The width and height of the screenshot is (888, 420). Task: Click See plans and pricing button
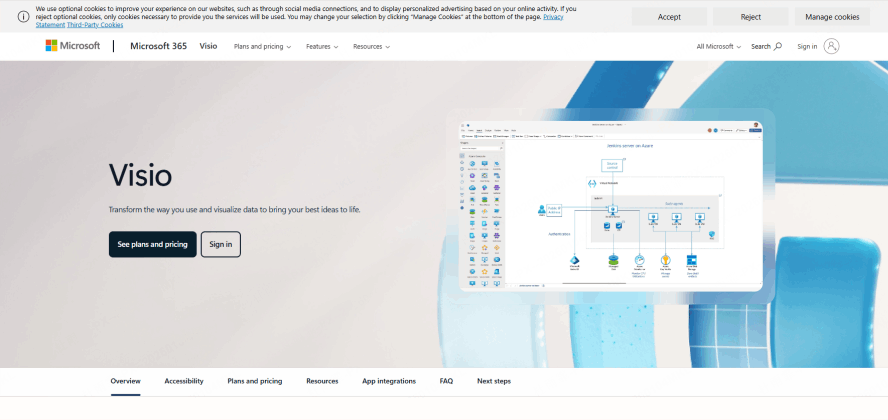click(x=152, y=244)
